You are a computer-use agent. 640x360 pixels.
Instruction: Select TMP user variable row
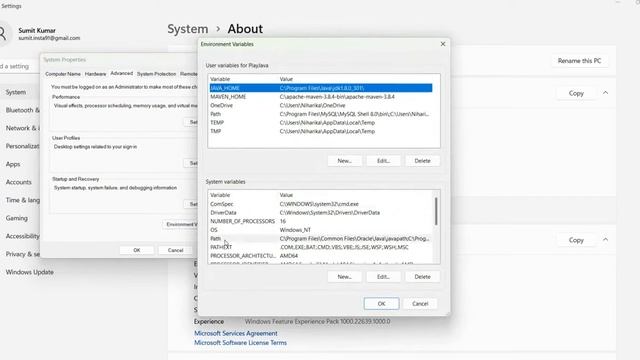pos(321,131)
